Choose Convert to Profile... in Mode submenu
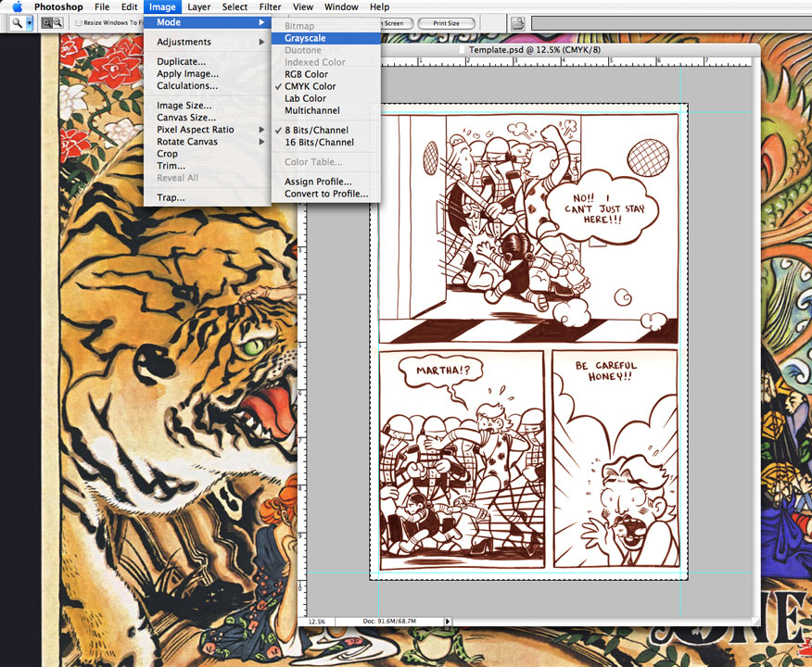The height and width of the screenshot is (667, 812). pyautogui.click(x=325, y=194)
